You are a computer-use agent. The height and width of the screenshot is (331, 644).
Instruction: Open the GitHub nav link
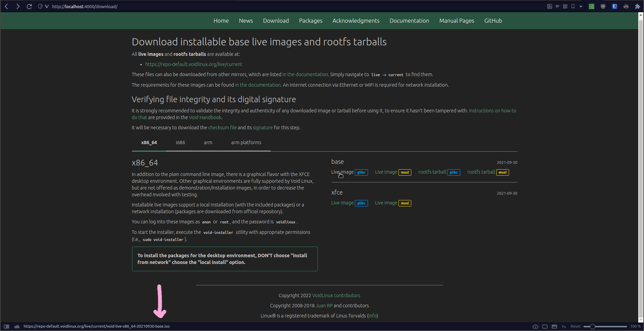tap(493, 21)
